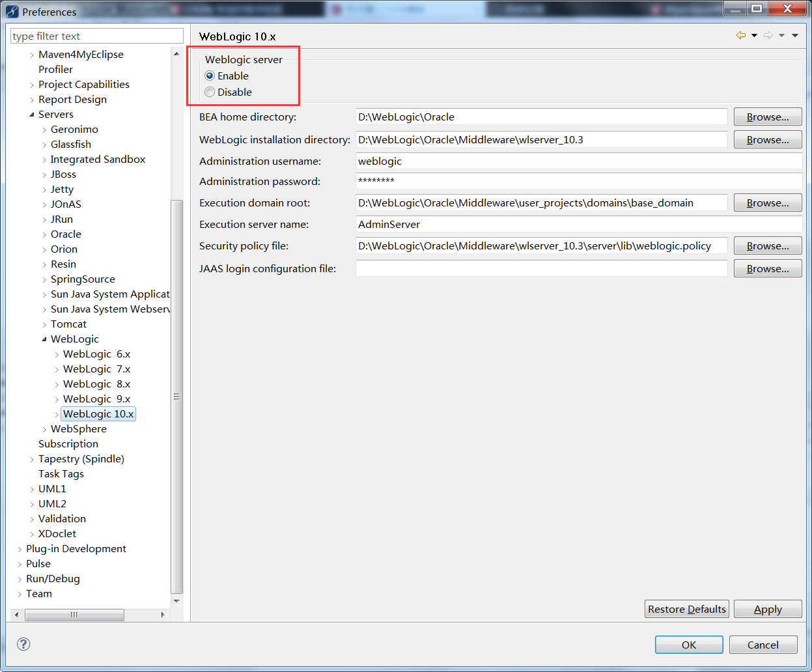812x672 pixels.
Task: Click the BEA home directory field
Action: tap(542, 117)
